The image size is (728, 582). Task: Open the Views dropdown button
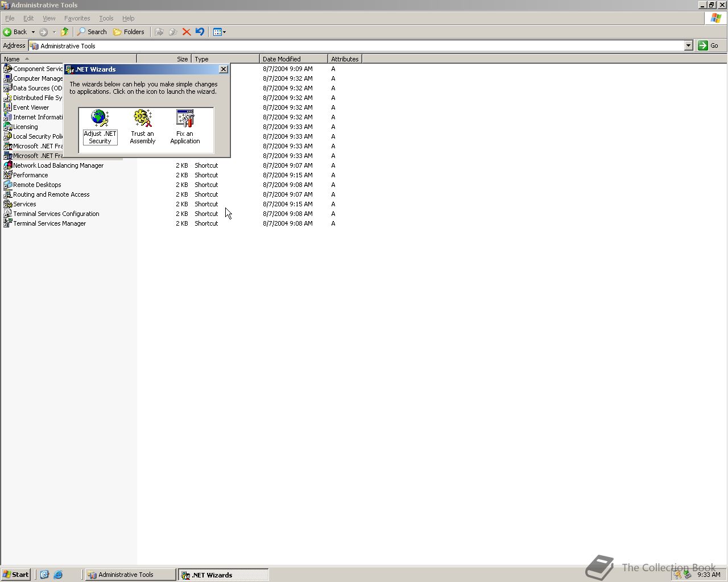(x=219, y=32)
